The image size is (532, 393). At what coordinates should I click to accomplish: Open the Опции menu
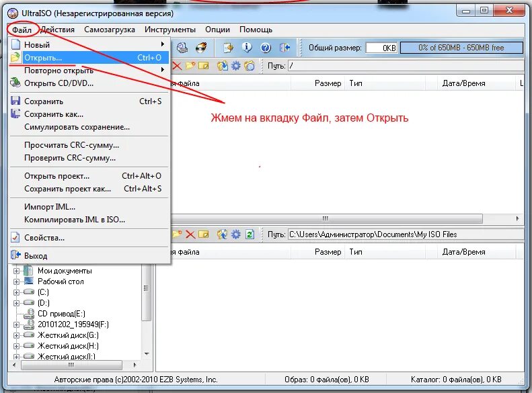coord(217,30)
